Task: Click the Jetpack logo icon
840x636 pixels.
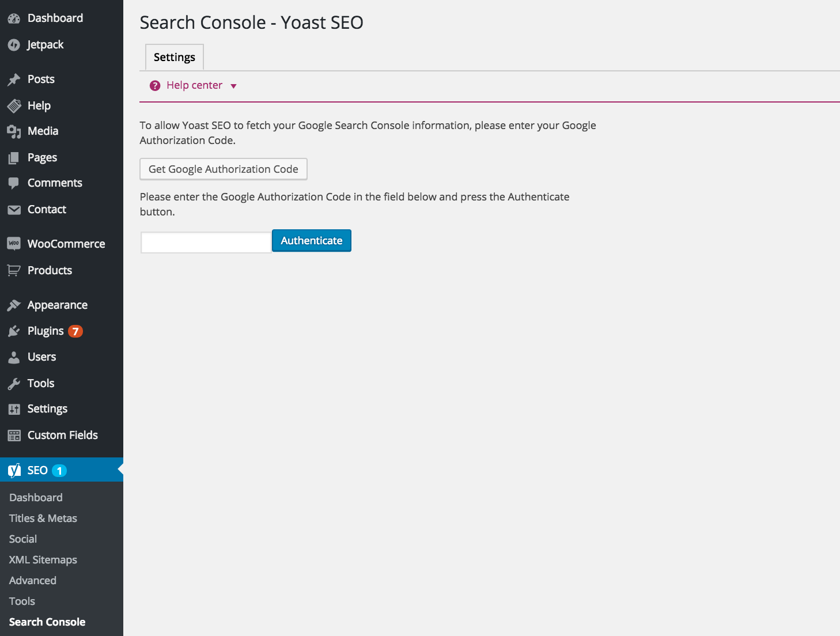Action: pos(14,45)
